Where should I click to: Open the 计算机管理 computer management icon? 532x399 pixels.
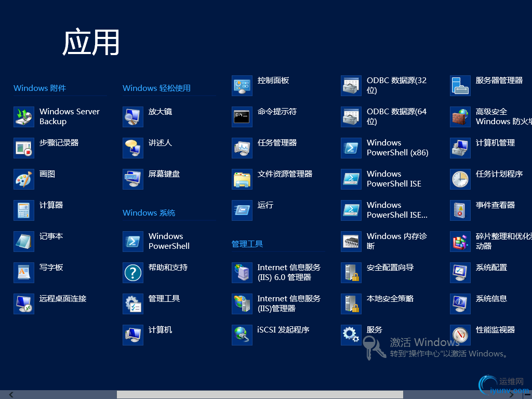(x=460, y=148)
